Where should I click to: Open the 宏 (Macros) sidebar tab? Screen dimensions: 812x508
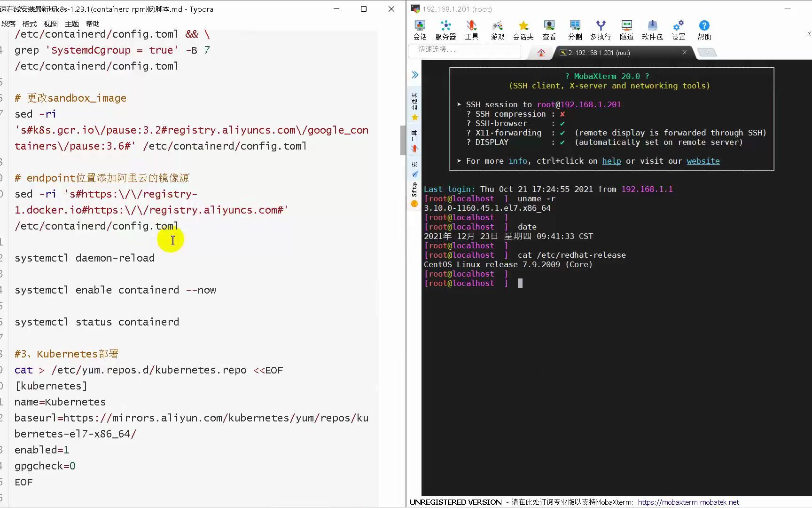click(x=414, y=169)
